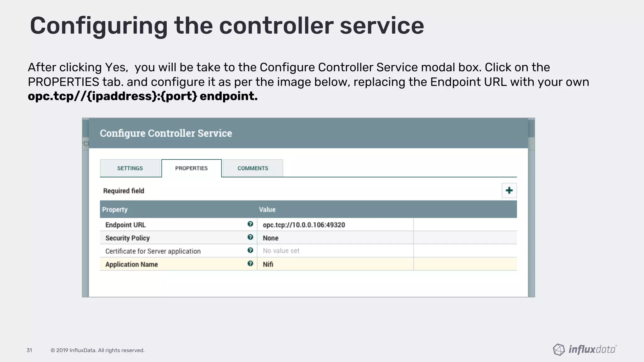Select the PROPERTIES tab

(x=192, y=168)
